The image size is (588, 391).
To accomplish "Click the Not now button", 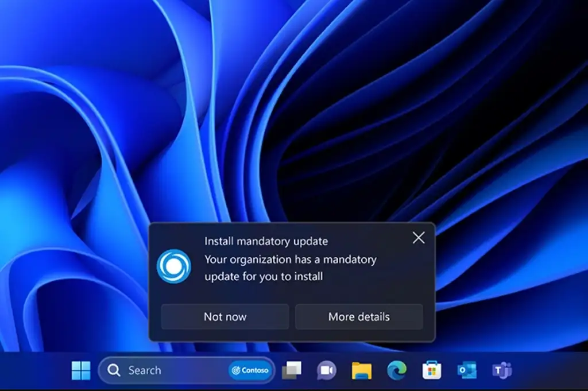I will [x=224, y=316].
